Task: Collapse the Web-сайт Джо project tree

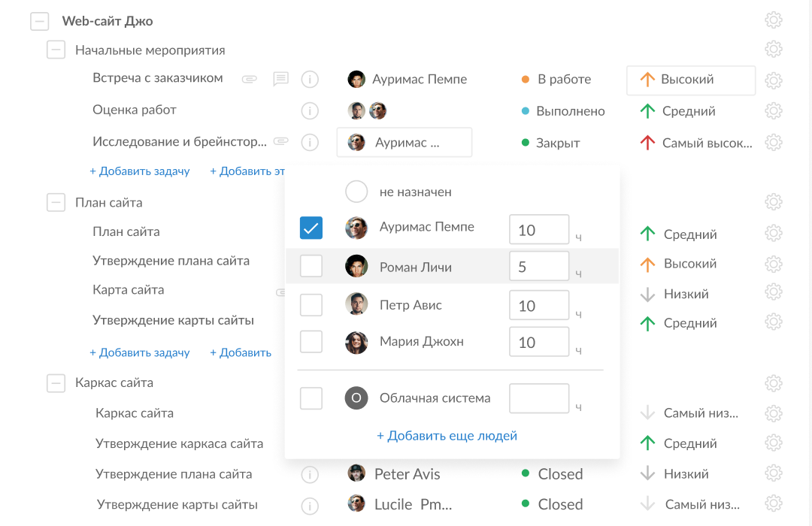Action: pyautogui.click(x=40, y=22)
